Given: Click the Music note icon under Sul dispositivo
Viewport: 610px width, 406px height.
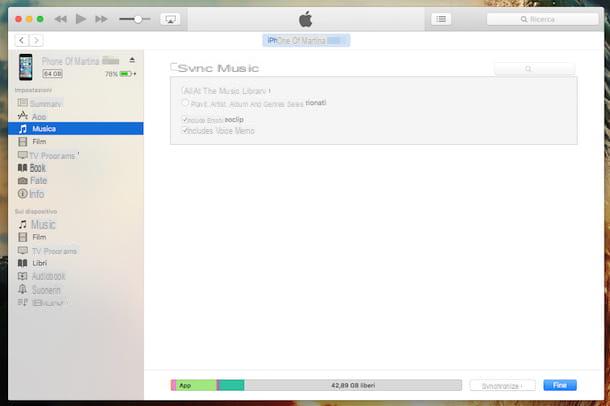Looking at the screenshot, I should coord(23,224).
